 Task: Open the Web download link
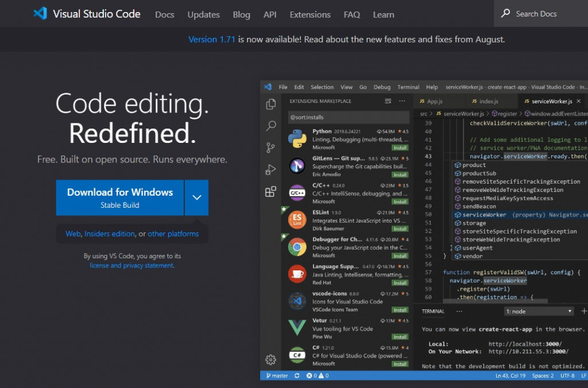pos(73,234)
